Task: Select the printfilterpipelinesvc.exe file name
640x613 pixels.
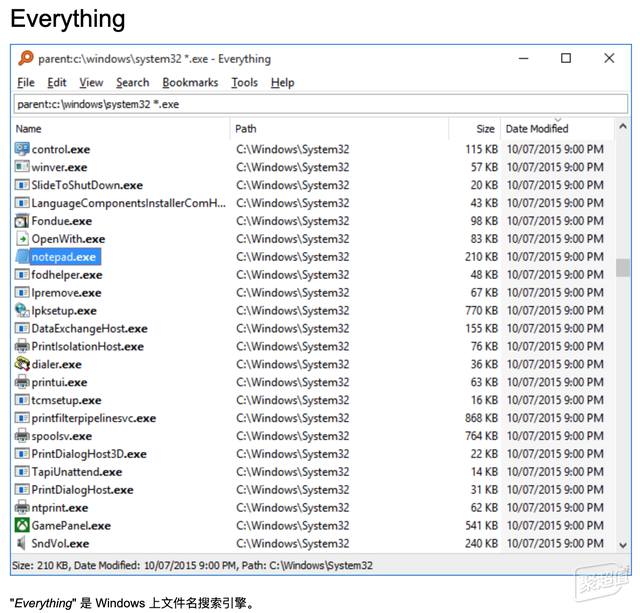Action: click(94, 418)
